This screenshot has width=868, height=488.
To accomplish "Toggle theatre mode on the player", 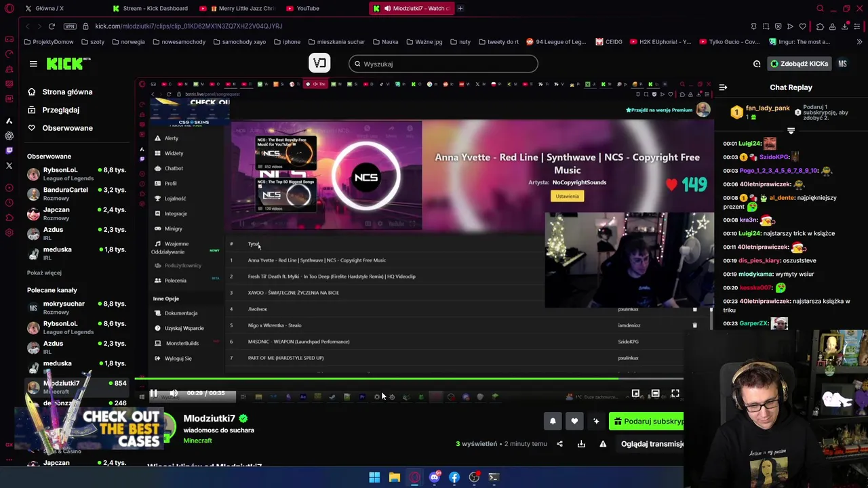I will point(655,393).
